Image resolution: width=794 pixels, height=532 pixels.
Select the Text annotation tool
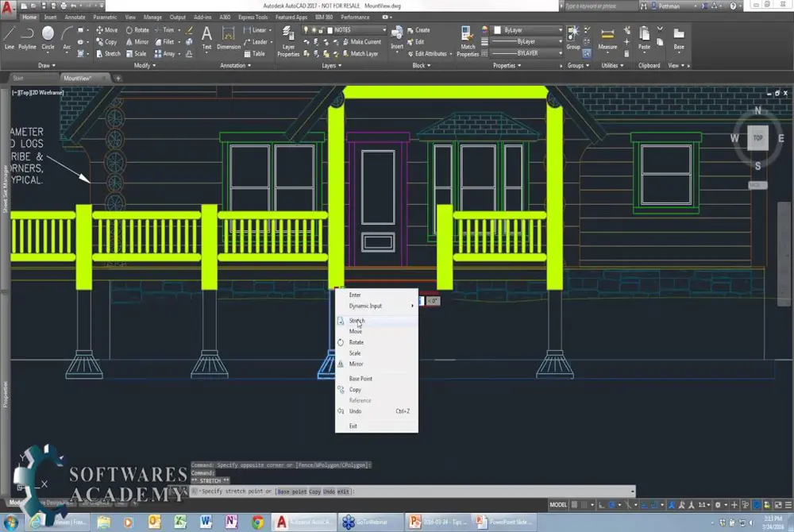206,38
